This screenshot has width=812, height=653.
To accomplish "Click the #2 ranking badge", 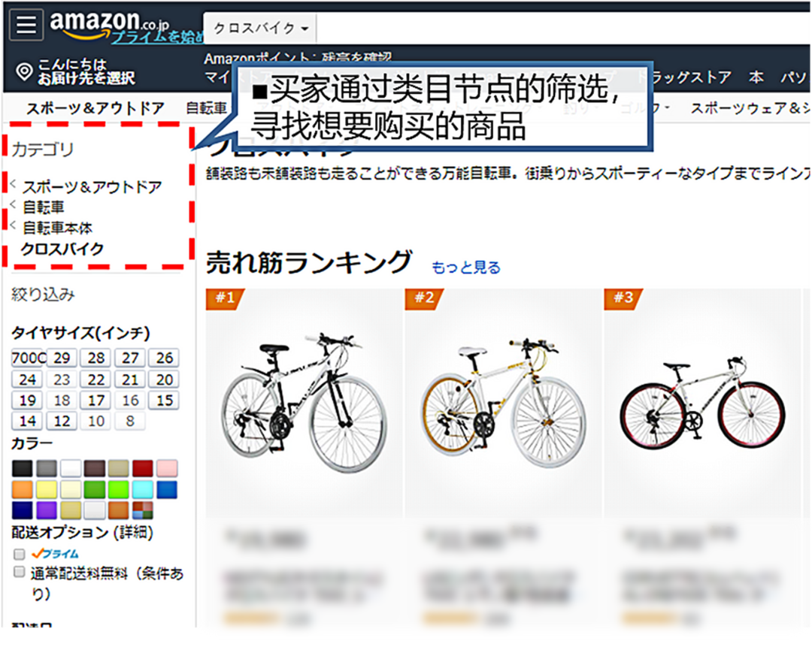I will point(424,298).
